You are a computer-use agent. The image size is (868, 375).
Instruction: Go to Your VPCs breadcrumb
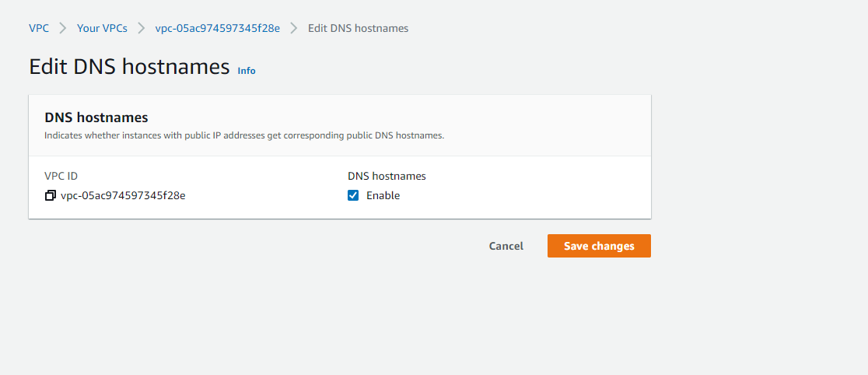coord(102,28)
